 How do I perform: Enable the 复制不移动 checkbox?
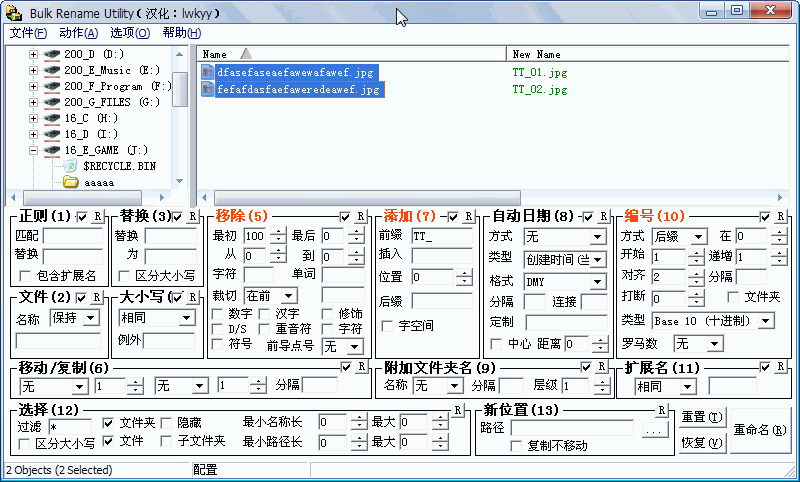[x=516, y=446]
